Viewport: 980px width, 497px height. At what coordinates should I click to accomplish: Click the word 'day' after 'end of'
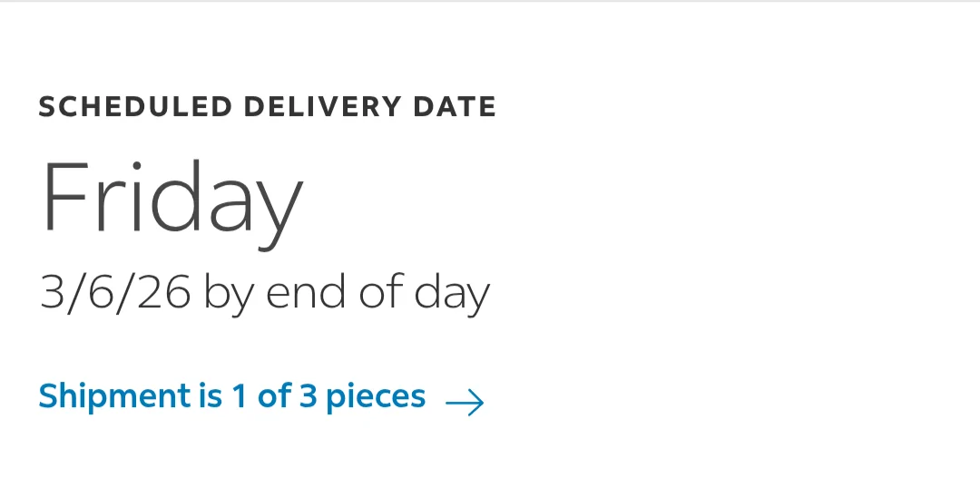tap(452, 295)
